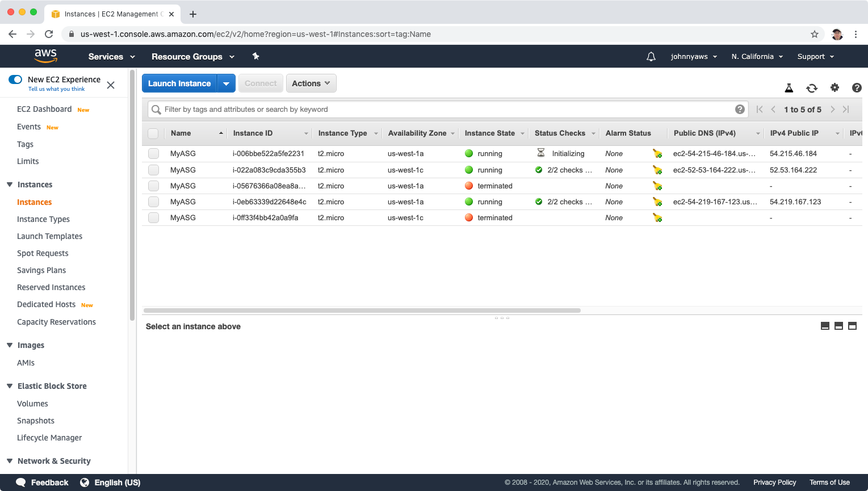Minimize the details pane layout icon

825,326
